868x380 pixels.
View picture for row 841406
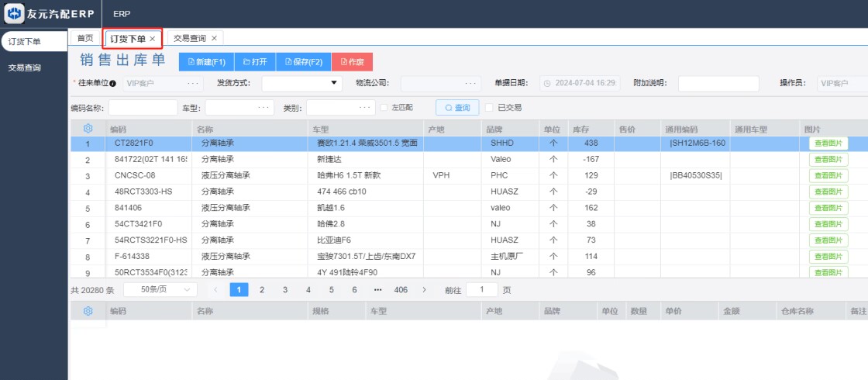[x=828, y=208]
